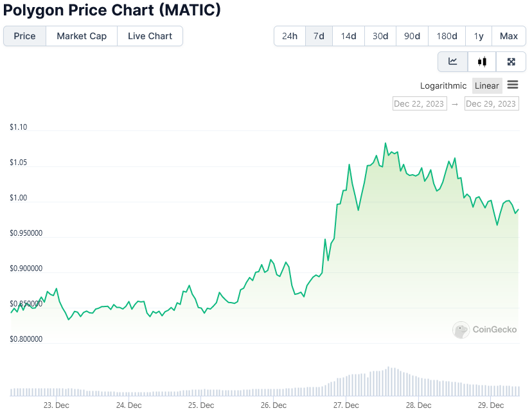Show the 90d price history
Image resolution: width=532 pixels, height=415 pixels.
(412, 36)
